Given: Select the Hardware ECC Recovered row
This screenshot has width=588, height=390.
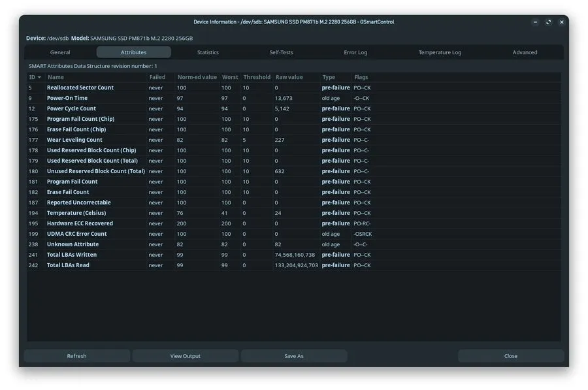Looking at the screenshot, I should click(x=294, y=223).
